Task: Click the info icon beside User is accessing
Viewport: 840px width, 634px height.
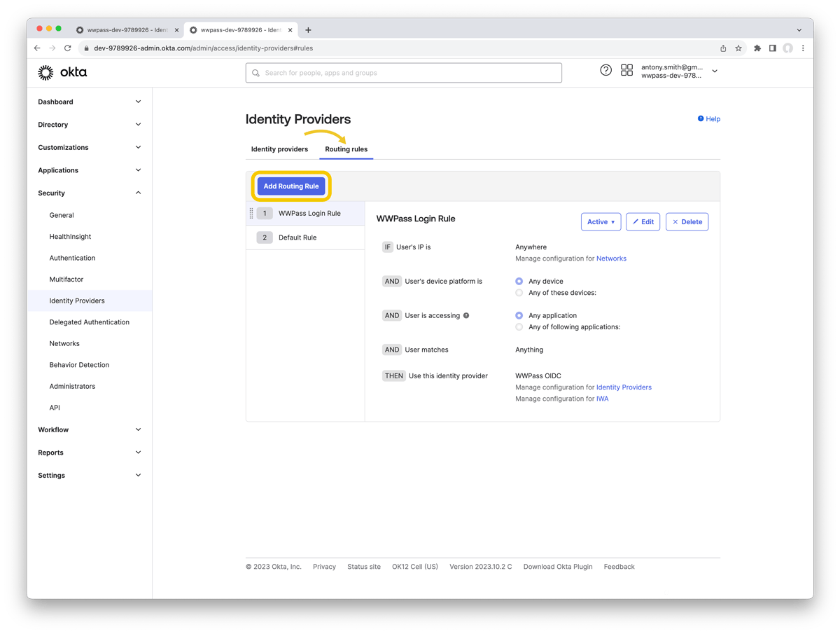Action: click(466, 315)
